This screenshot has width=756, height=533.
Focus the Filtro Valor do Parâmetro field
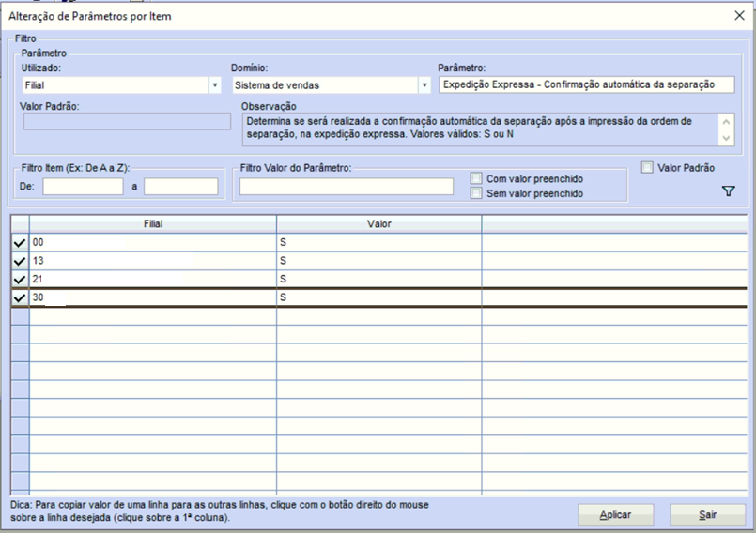pyautogui.click(x=346, y=187)
